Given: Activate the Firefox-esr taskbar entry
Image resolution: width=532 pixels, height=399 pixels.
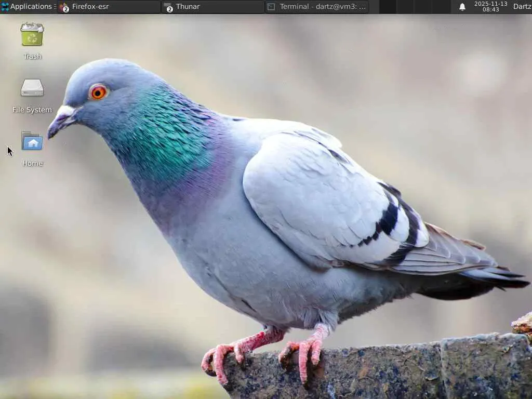Looking at the screenshot, I should point(109,7).
